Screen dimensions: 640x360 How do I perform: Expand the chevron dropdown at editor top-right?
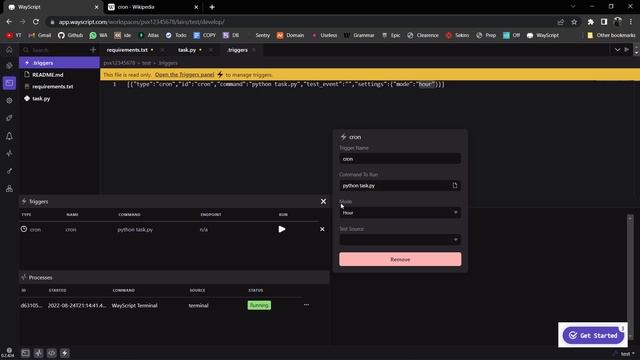point(617,50)
